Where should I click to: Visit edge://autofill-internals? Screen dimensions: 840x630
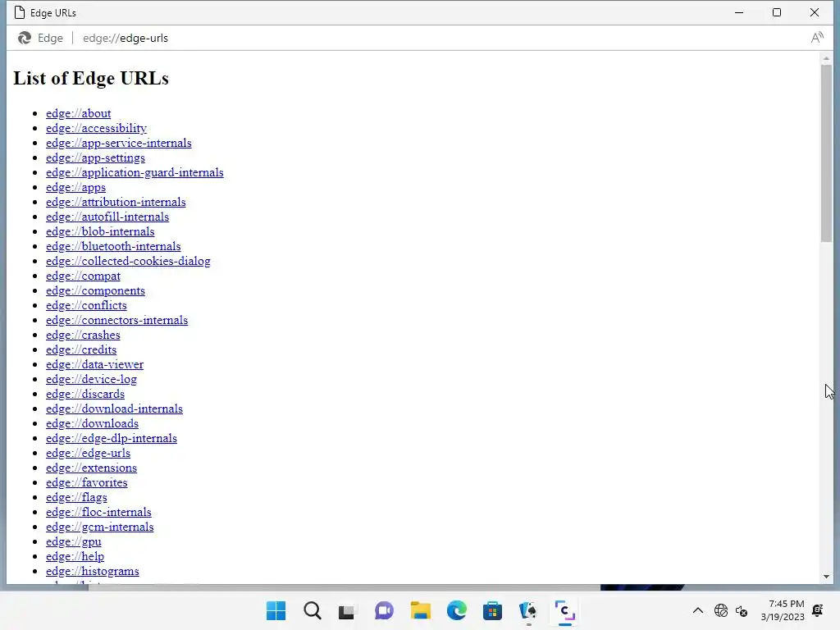click(107, 217)
